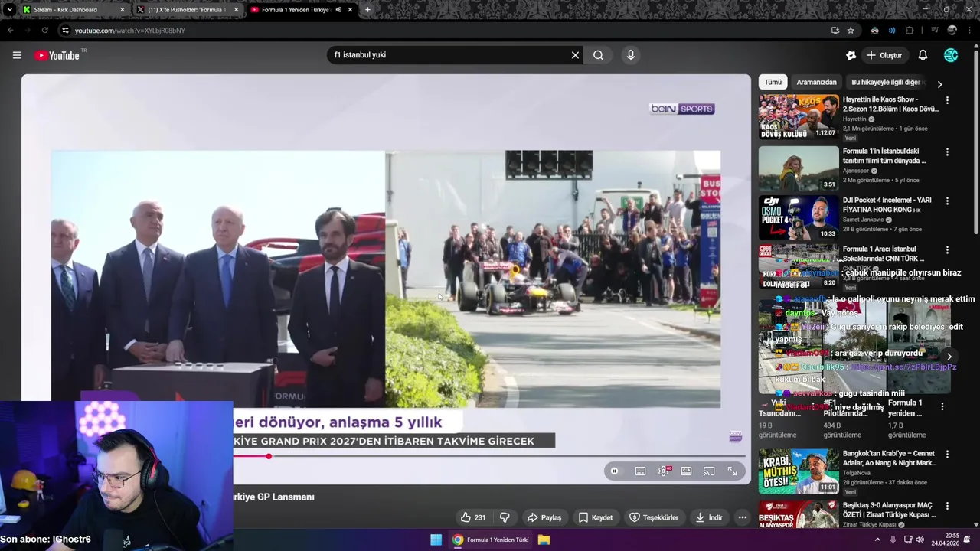Open options for Hayrettin Kaos Show video
This screenshot has width=980, height=551.
click(947, 100)
